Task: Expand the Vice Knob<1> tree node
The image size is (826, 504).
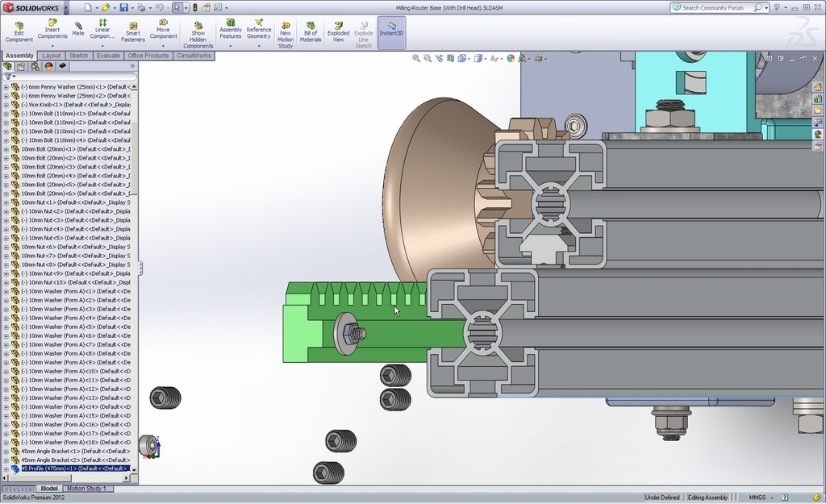Action: pyautogui.click(x=6, y=105)
